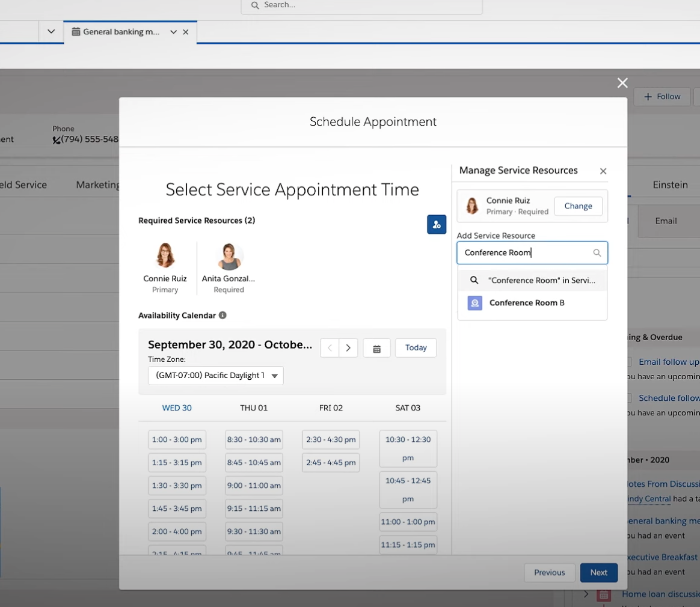Expand the General banking tab options chevron
700x607 pixels.
173,32
